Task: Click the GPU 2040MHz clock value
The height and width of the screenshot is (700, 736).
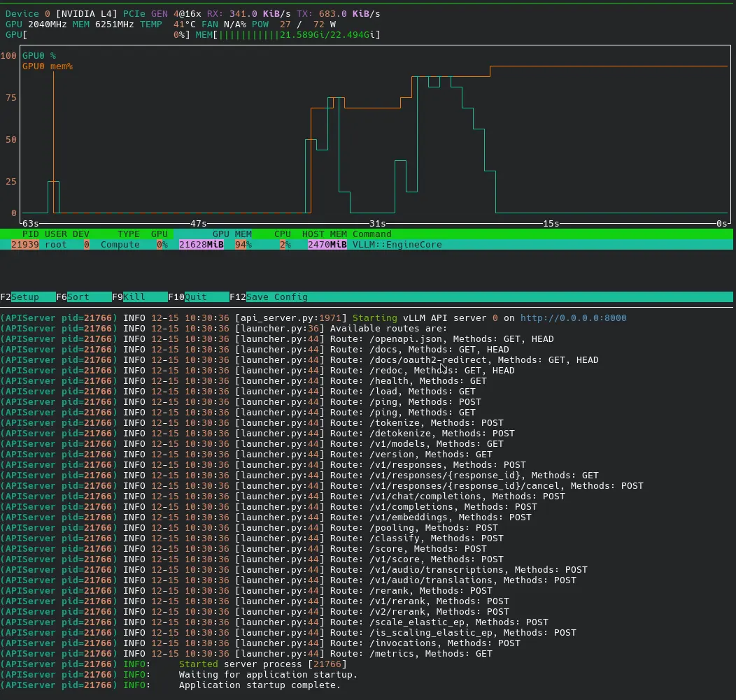Action: [x=36, y=24]
